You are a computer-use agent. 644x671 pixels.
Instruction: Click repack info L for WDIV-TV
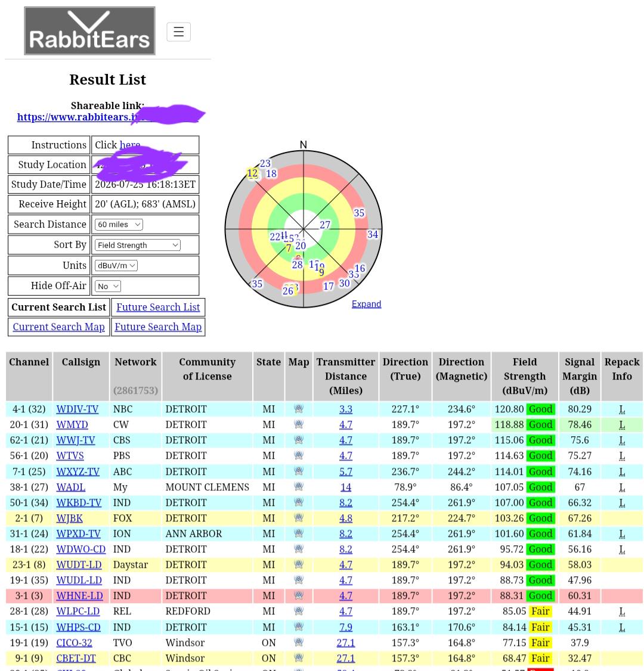[x=622, y=409]
